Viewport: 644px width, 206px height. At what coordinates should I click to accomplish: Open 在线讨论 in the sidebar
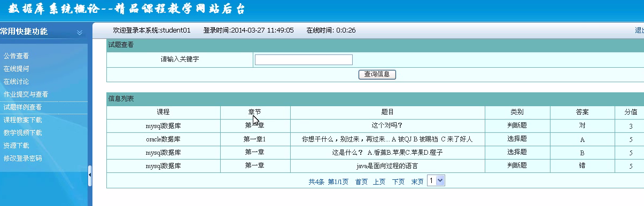16,81
